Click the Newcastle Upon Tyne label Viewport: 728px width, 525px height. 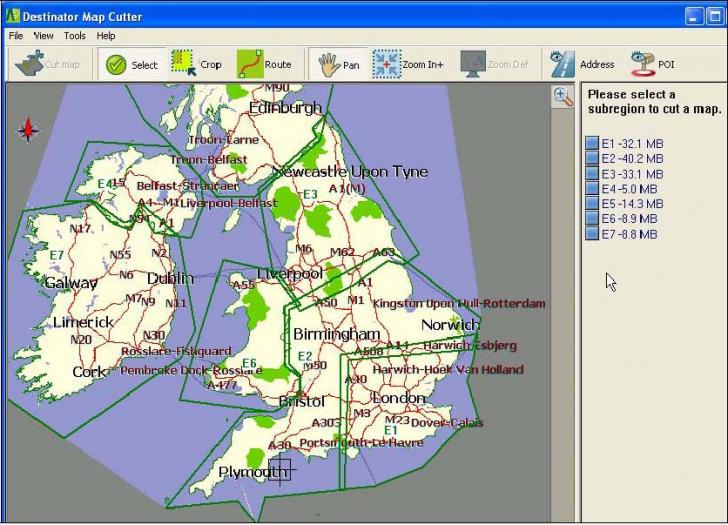(350, 171)
